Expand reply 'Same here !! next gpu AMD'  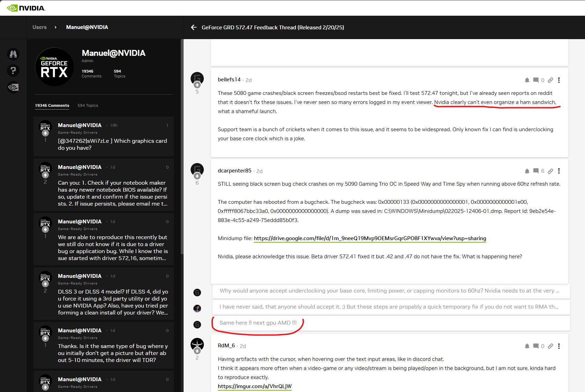pos(391,323)
